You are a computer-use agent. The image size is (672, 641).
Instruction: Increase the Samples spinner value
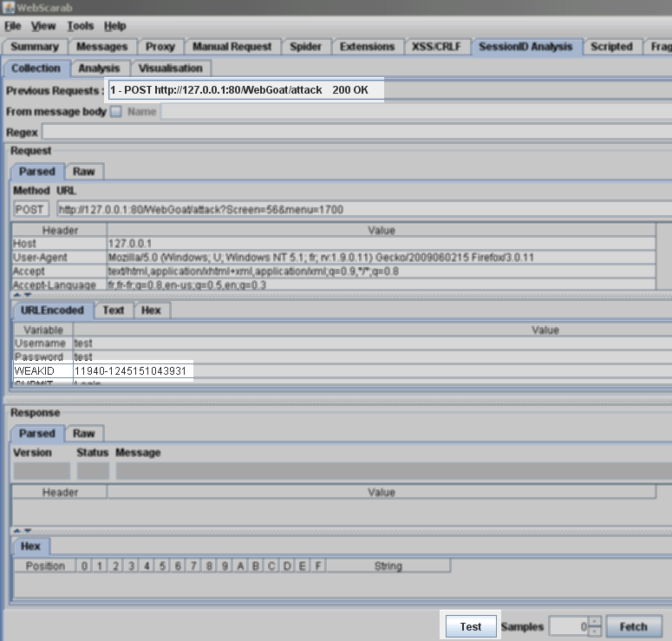(594, 622)
